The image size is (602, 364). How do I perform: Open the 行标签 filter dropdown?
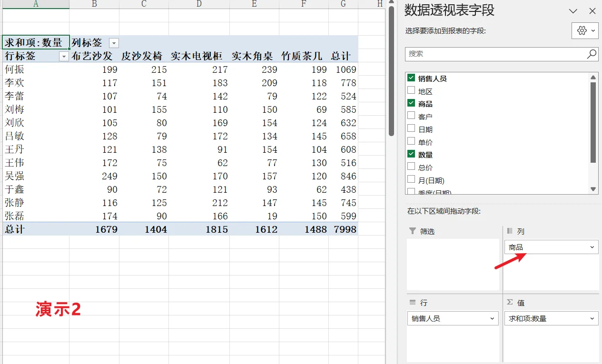coord(63,56)
